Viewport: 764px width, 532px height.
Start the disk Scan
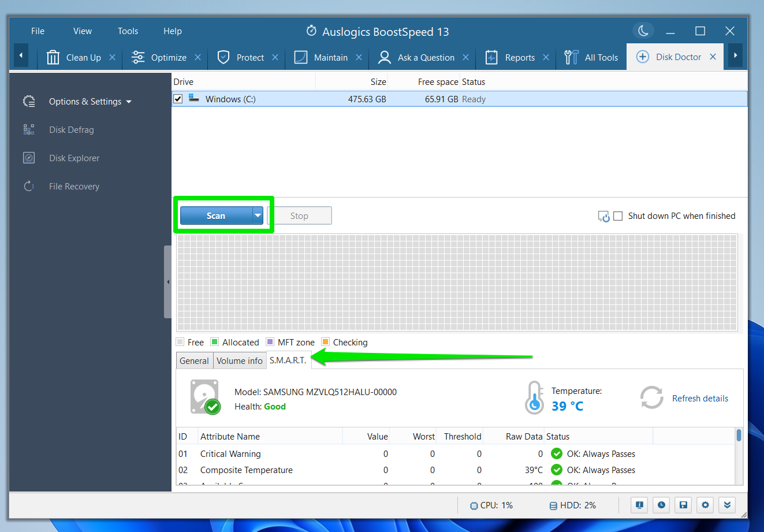pyautogui.click(x=215, y=215)
